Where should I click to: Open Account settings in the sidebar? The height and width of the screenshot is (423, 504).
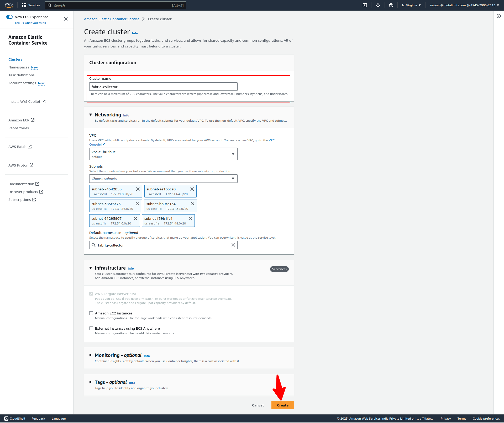[22, 83]
